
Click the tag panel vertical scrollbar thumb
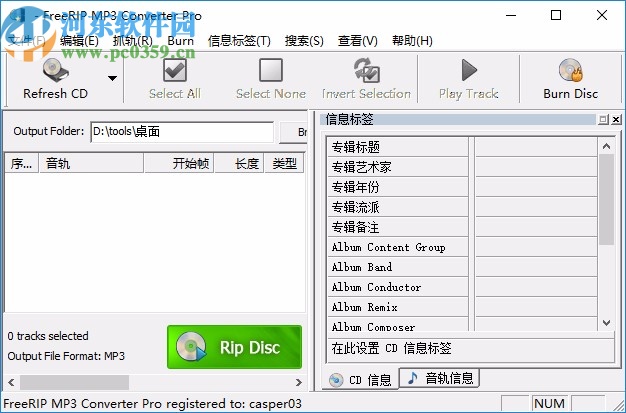pyautogui.click(x=606, y=199)
